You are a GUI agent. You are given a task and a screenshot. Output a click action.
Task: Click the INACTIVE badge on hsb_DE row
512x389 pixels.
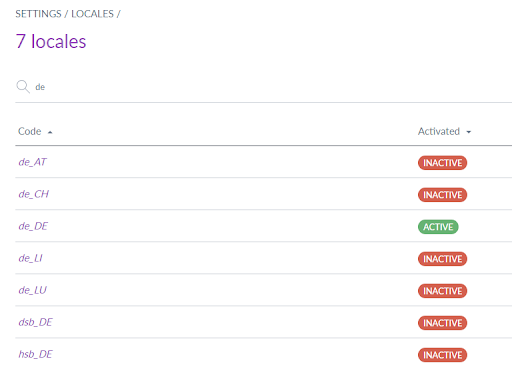pos(442,355)
